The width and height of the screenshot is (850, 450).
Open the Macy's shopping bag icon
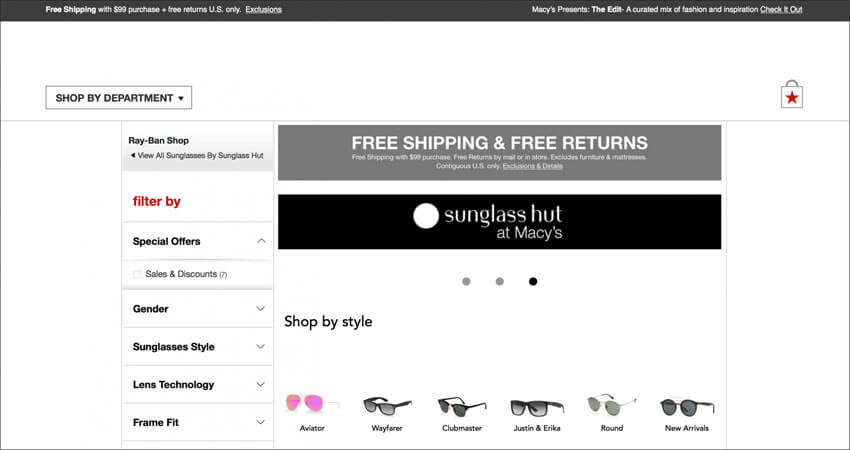coord(792,94)
